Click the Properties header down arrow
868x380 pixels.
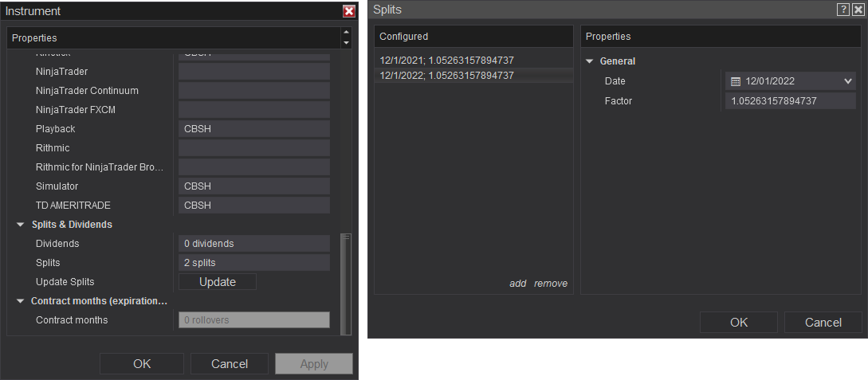[347, 43]
